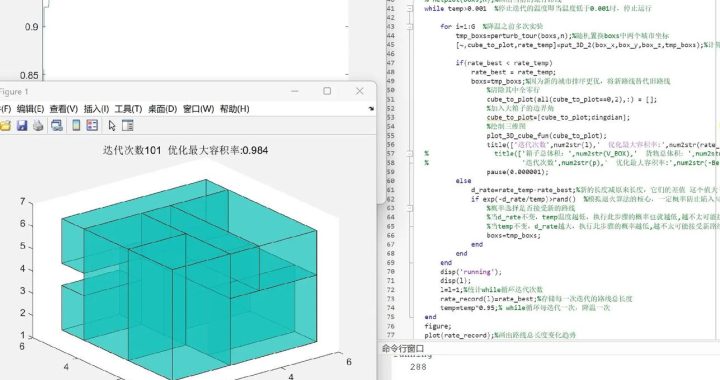The height and width of the screenshot is (380, 720).
Task: Insert a legend using the toolbar icon
Action: pyautogui.click(x=92, y=125)
